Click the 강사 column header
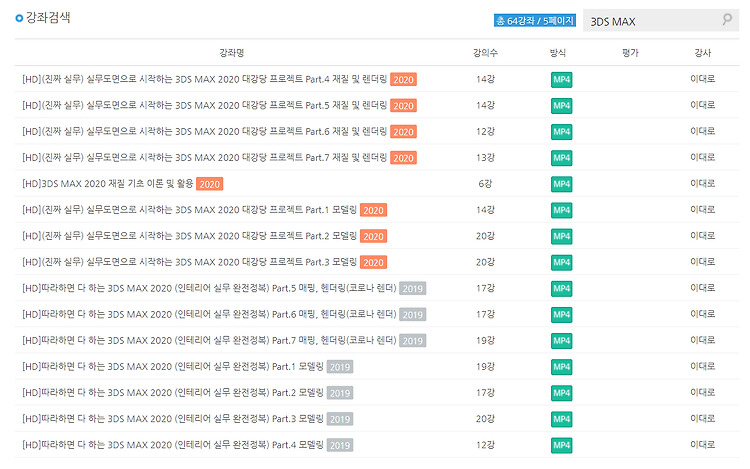This screenshot has height=469, width=750. point(703,53)
